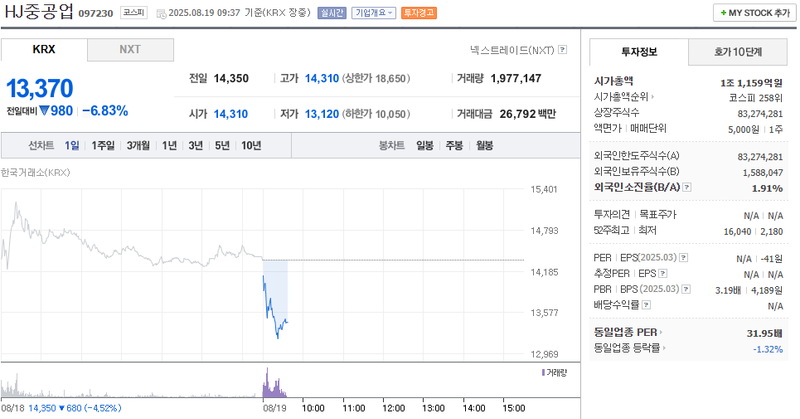Click the 전일 value 14,350
This screenshot has height=419, width=800.
click(x=231, y=79)
